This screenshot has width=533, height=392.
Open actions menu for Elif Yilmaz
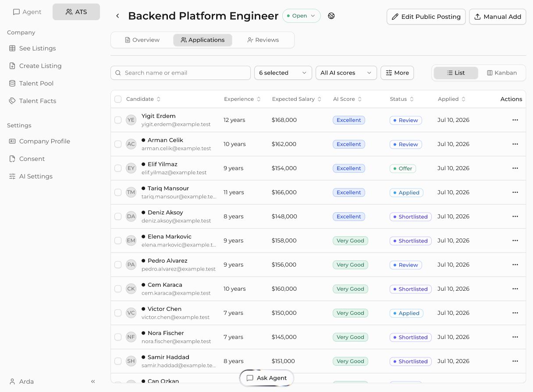click(515, 168)
